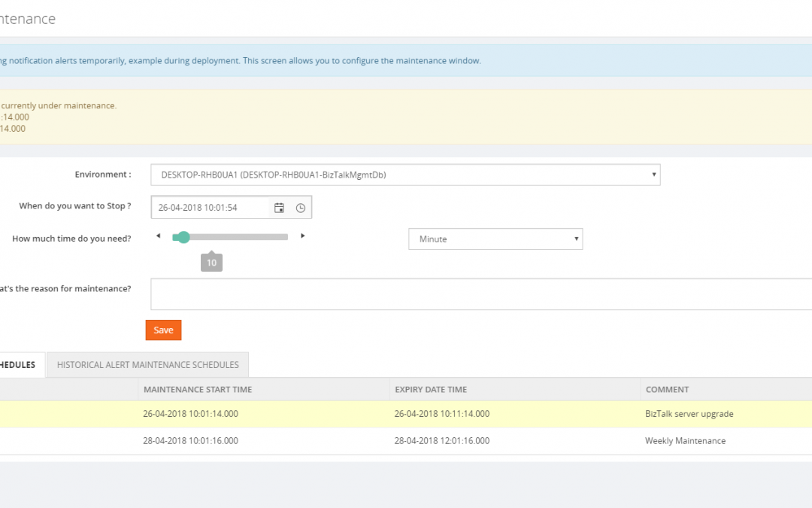
Task: Click the BizTalk server upgrade comment
Action: click(689, 414)
